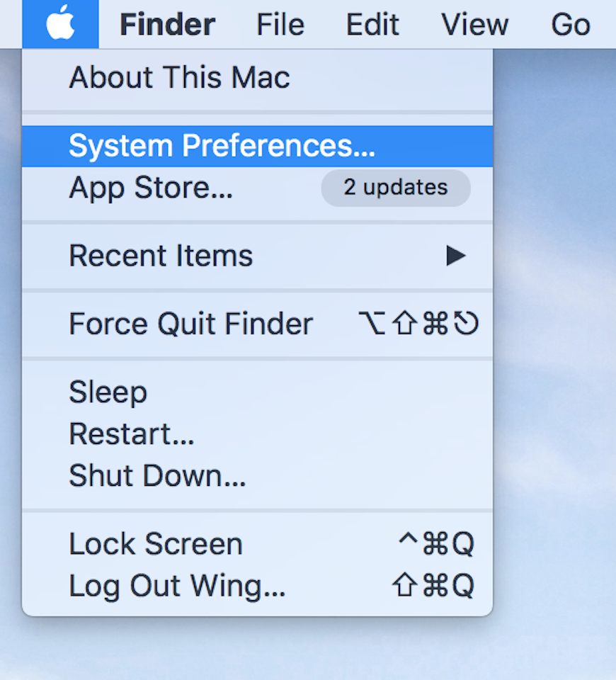This screenshot has width=616, height=680.
Task: Activate Lock Screen
Action: pos(155,543)
